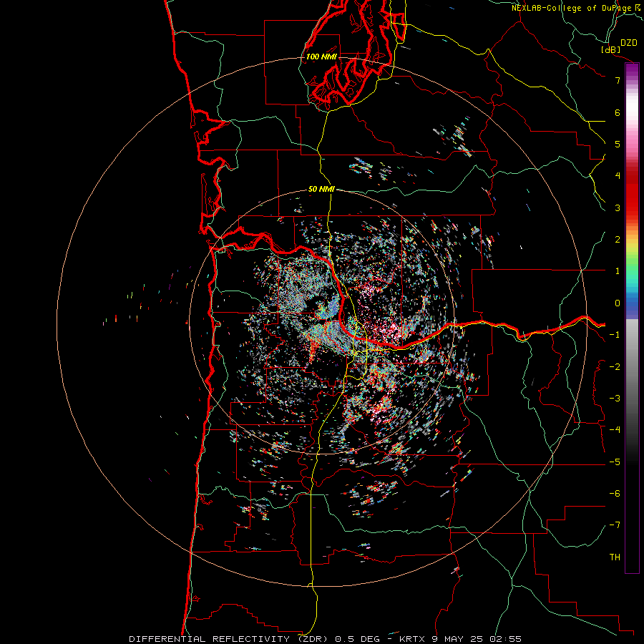The width and height of the screenshot is (644, 644).
Task: Click the 0.5 DEG elevation text
Action: click(357, 639)
